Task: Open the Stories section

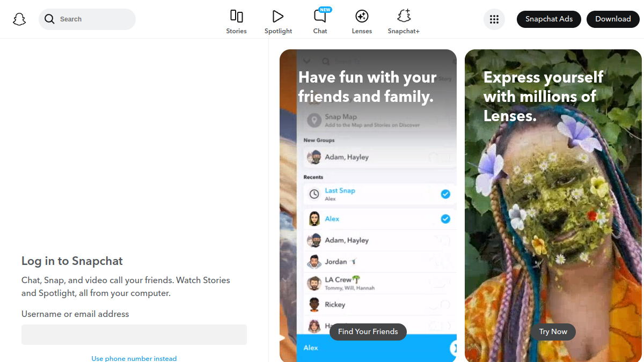Action: pyautogui.click(x=236, y=22)
